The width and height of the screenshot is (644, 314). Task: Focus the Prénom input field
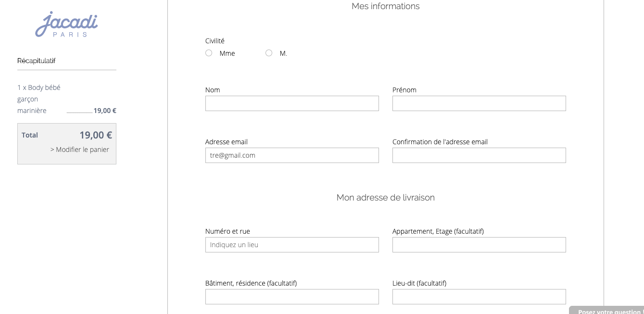tap(479, 103)
